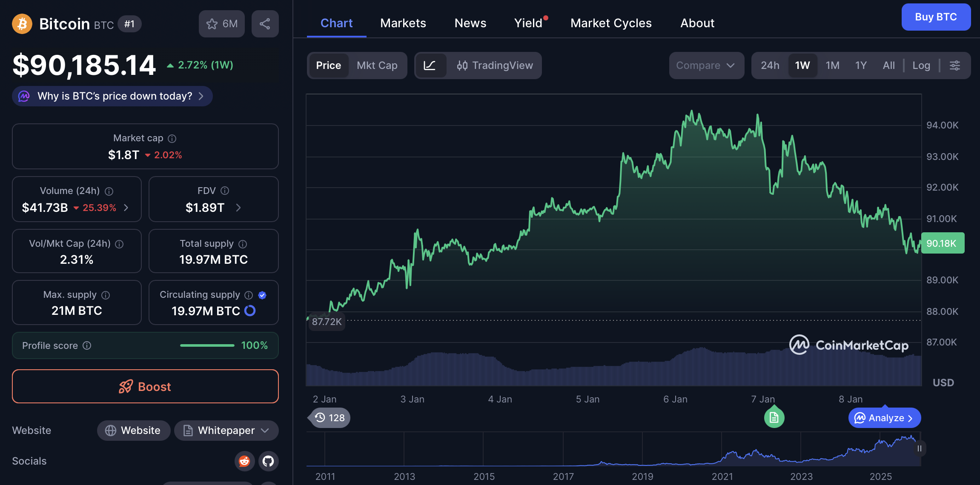Image resolution: width=980 pixels, height=485 pixels.
Task: Open the Compare dropdown
Action: tap(706, 66)
